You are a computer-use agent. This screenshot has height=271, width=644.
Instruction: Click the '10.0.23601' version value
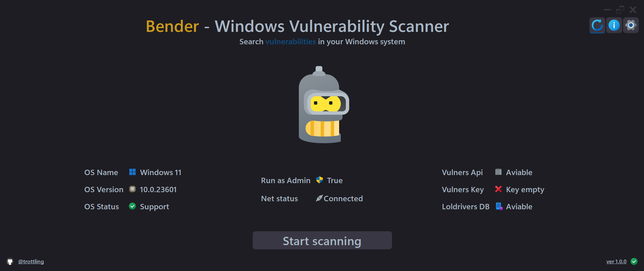(158, 189)
